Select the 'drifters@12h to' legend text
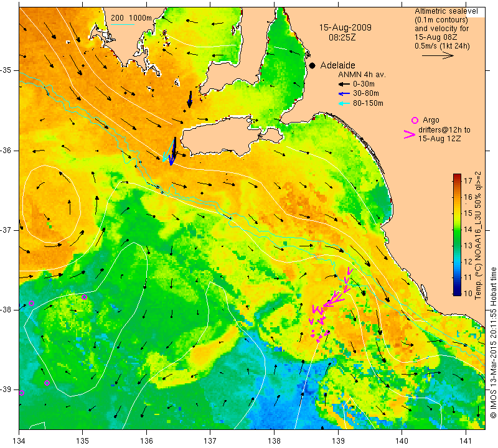Viewport: 498px width, 448px height. point(444,130)
